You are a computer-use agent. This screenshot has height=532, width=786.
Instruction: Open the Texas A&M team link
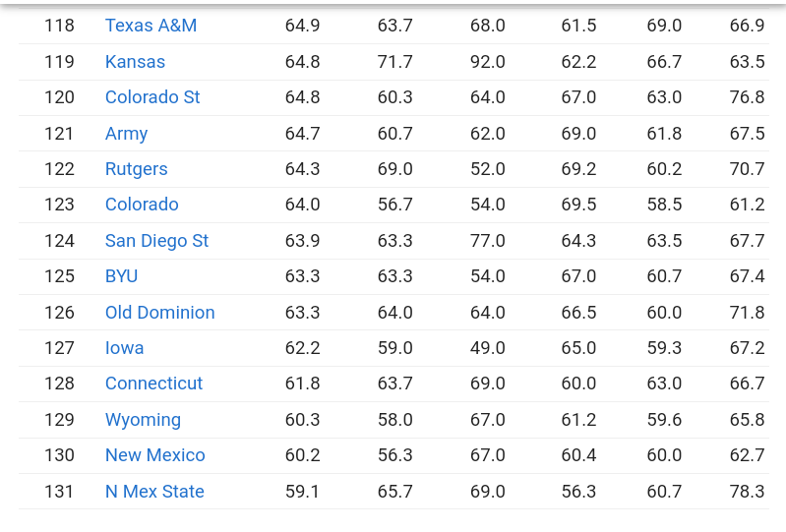(151, 26)
